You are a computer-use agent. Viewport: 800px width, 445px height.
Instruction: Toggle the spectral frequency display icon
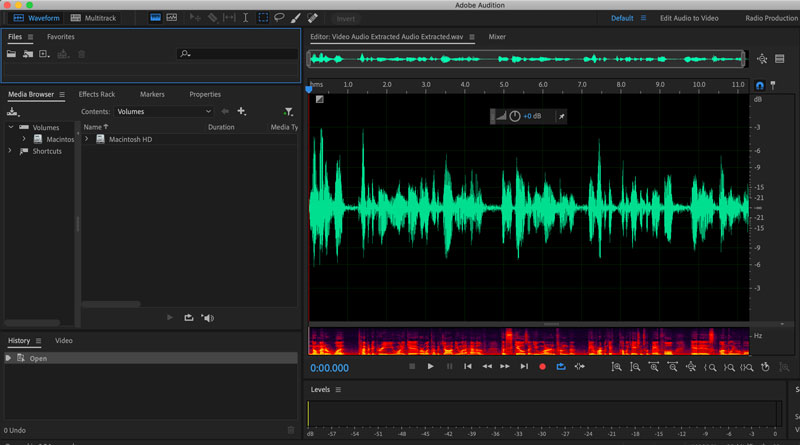point(172,18)
